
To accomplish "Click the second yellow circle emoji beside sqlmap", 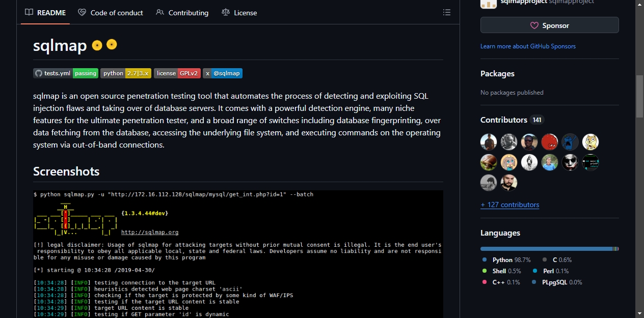I will point(112,45).
